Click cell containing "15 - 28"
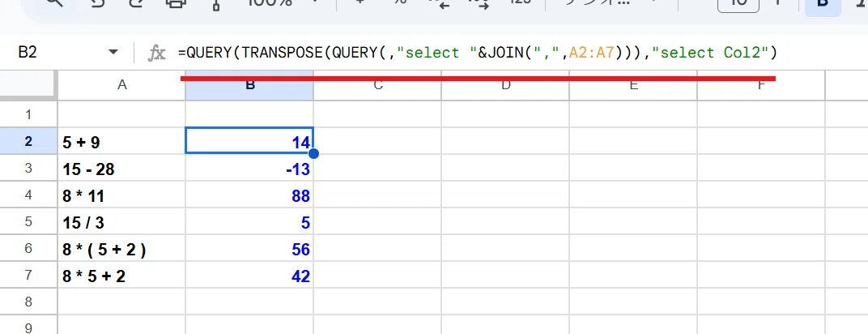Viewport: 868px width, 334px height. [121, 169]
